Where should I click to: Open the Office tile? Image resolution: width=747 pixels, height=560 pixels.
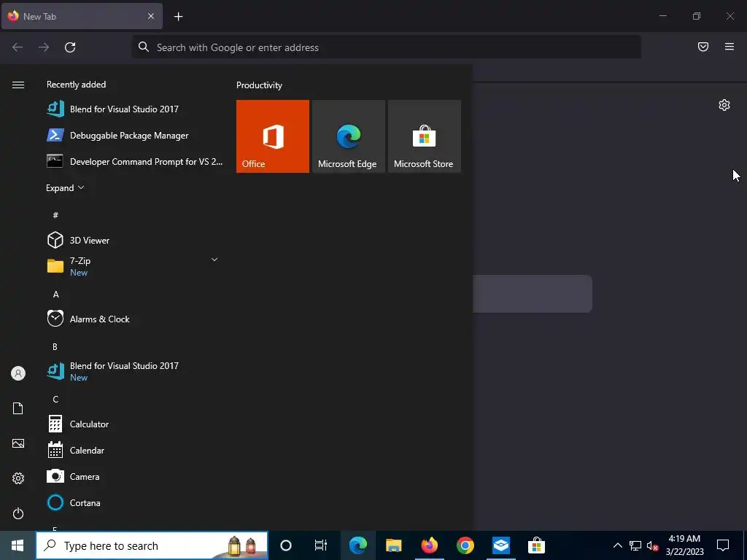pos(273,136)
